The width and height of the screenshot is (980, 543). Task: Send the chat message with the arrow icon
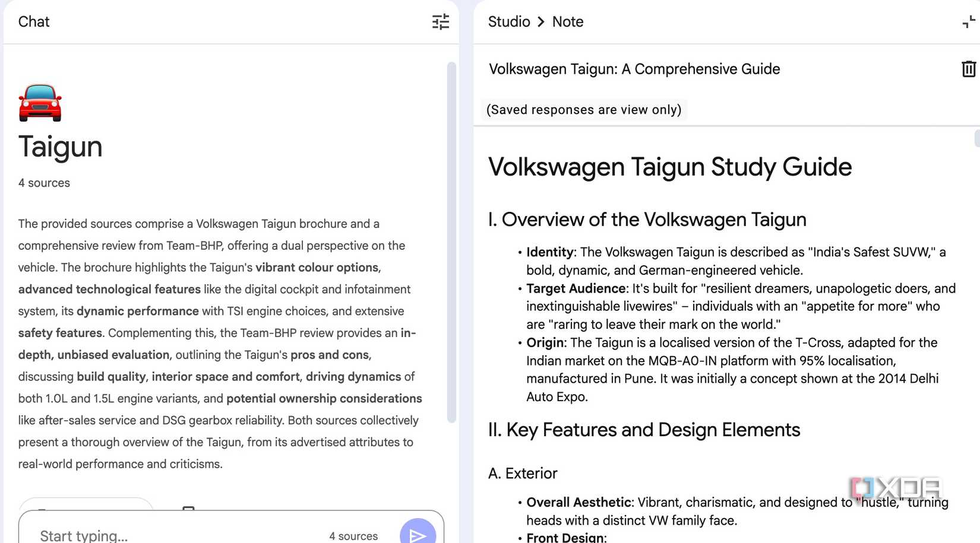pyautogui.click(x=418, y=535)
